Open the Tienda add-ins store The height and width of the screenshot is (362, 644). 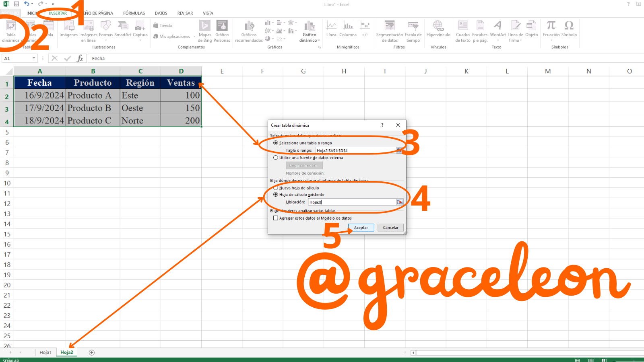(x=163, y=25)
